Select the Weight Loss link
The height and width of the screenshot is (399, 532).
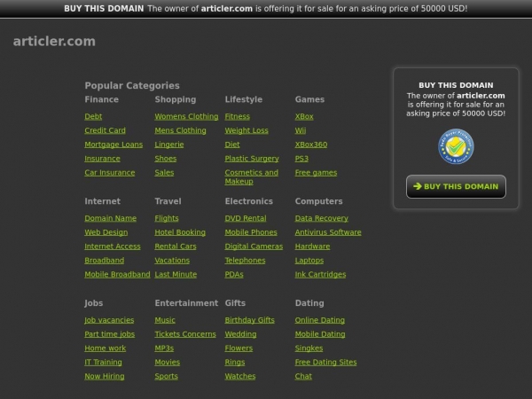tap(246, 130)
